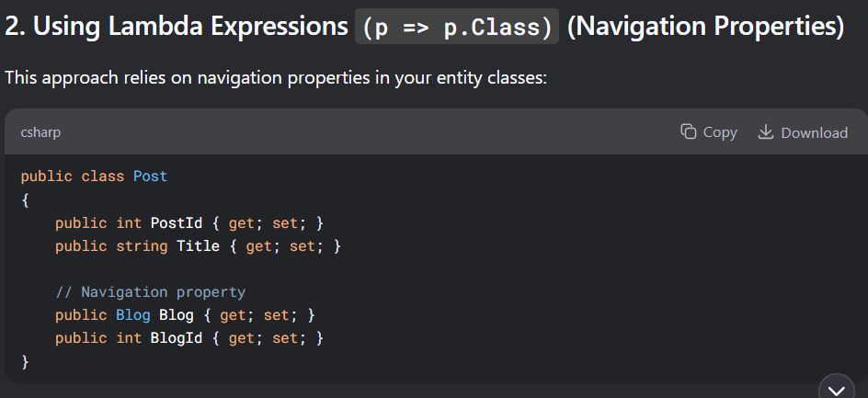The width and height of the screenshot is (868, 398).
Task: Click the inline code (p => p.Class)
Action: click(x=457, y=28)
